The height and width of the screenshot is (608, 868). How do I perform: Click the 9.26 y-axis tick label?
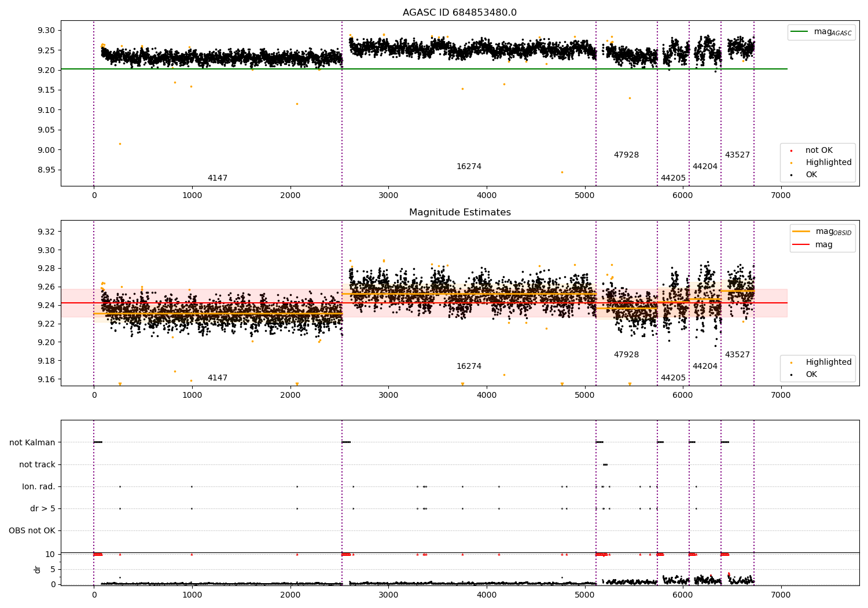click(x=46, y=287)
